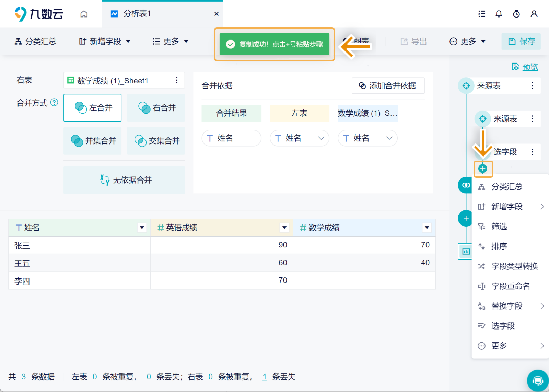The image size is (549, 392).
Task: Choose 分类汇总 from the step menu
Action: point(510,187)
